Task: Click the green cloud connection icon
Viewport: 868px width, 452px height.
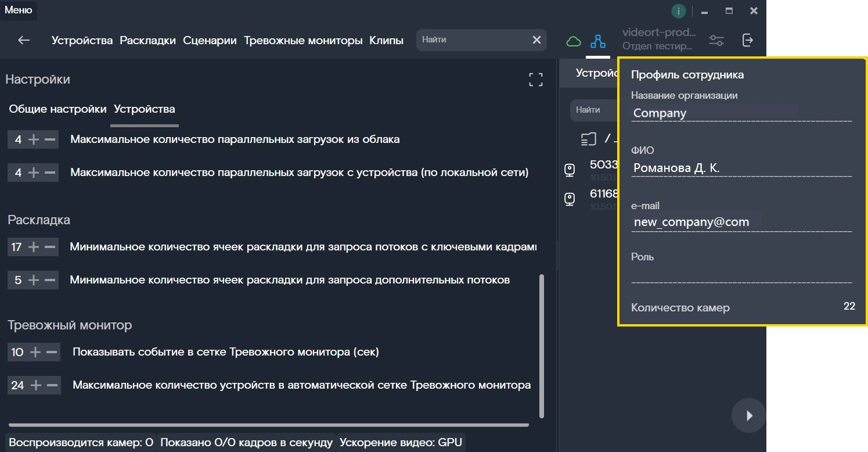Action: (x=574, y=41)
